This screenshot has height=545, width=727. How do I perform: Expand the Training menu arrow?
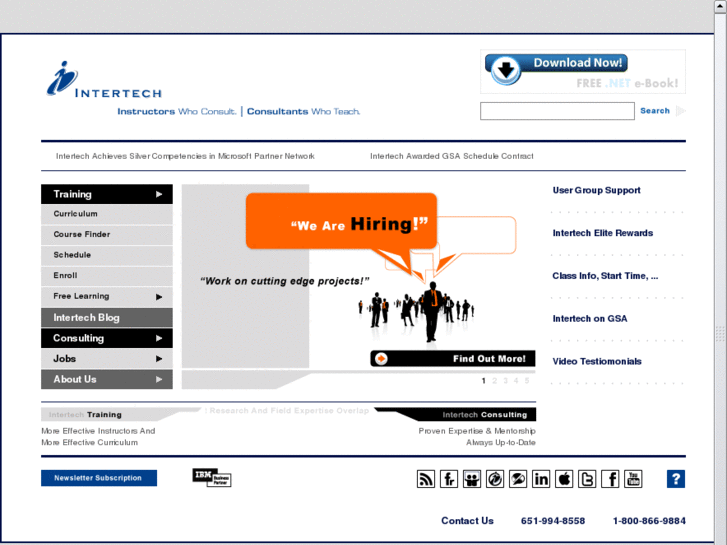pos(159,194)
